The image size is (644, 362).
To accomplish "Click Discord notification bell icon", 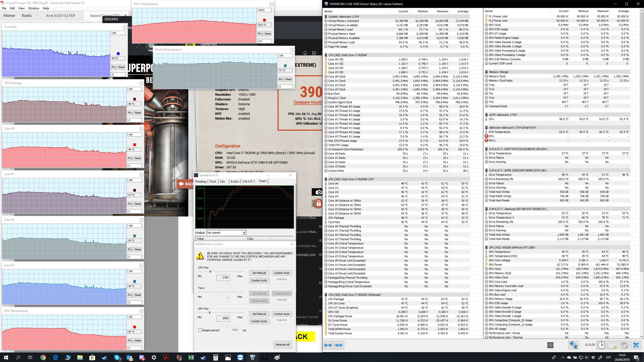I will (x=305, y=53).
